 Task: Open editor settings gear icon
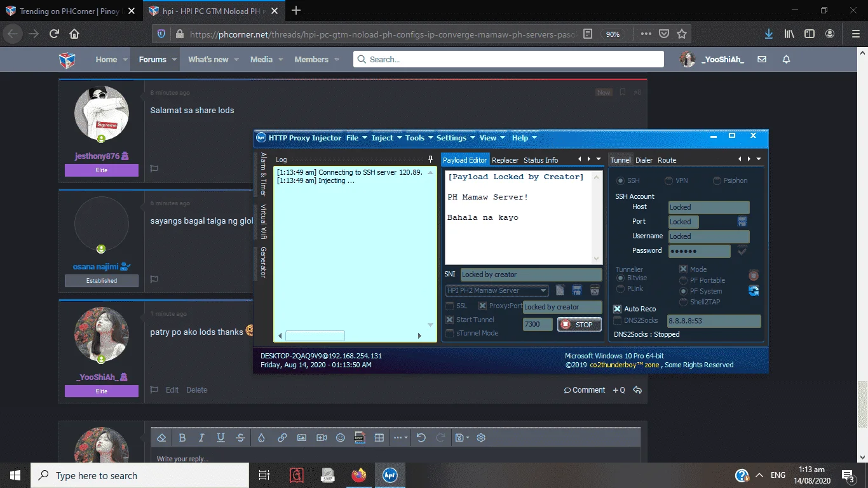coord(481,437)
